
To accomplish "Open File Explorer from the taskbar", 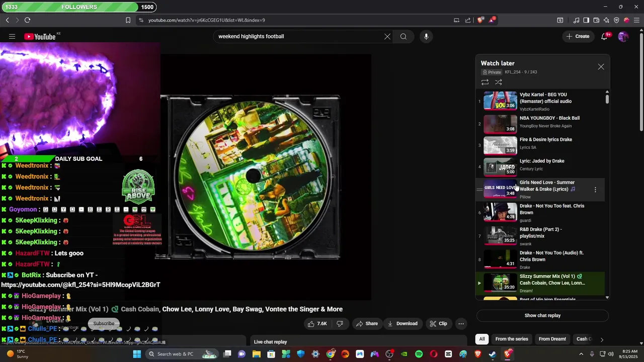I will click(x=257, y=354).
